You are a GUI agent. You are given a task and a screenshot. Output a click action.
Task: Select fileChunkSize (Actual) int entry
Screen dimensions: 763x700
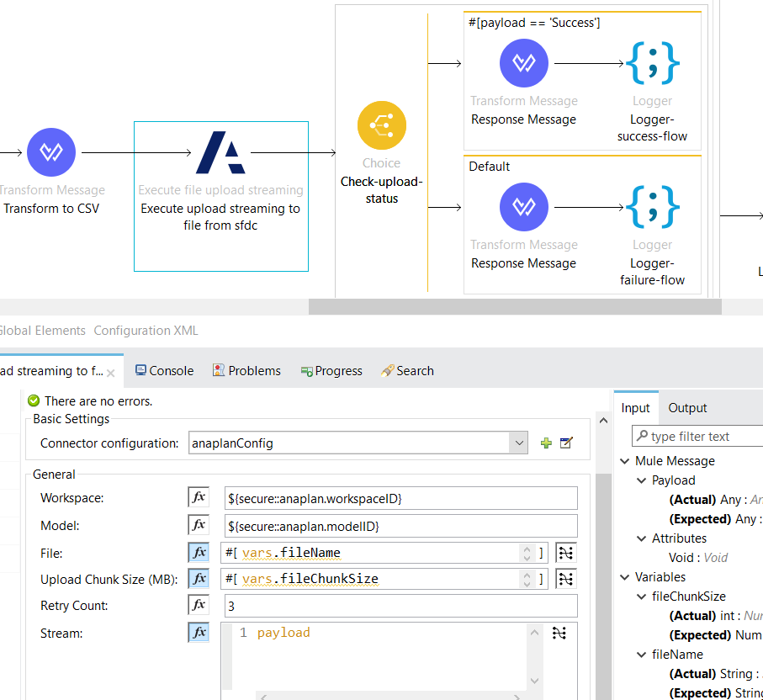[x=716, y=616]
